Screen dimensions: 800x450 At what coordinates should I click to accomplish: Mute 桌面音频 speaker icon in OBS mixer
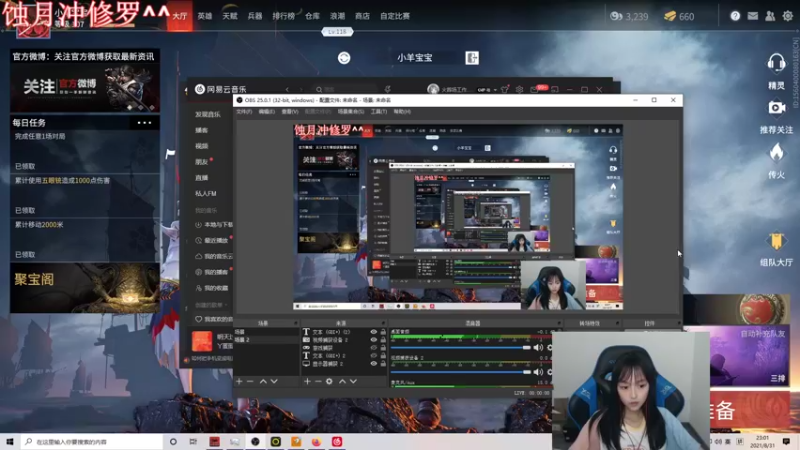[x=538, y=347]
